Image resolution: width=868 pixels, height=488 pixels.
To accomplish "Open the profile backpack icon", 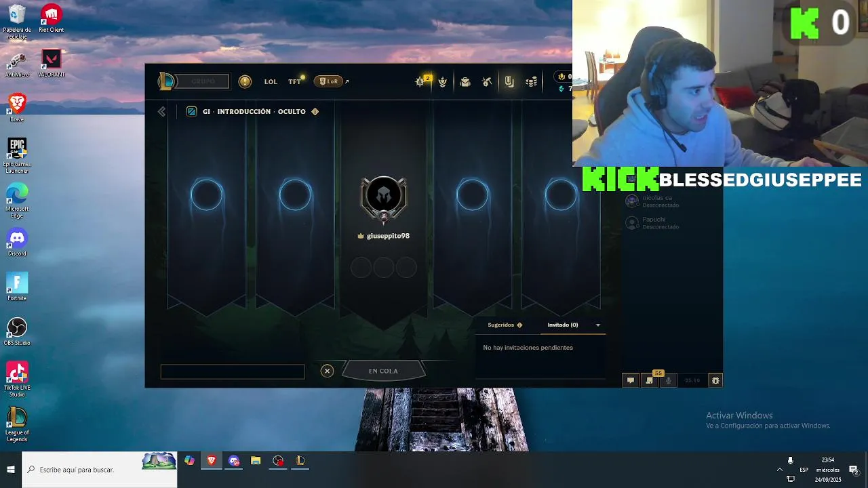I will (465, 82).
